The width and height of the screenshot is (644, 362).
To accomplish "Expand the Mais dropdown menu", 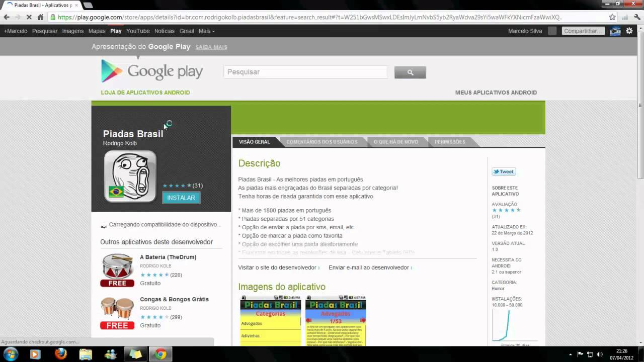I will click(x=206, y=31).
